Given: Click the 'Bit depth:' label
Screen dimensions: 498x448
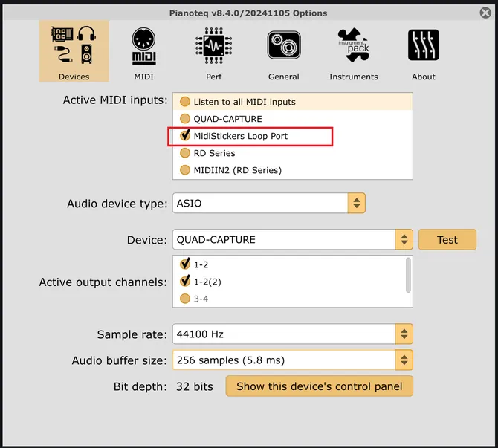Looking at the screenshot, I should click(140, 386).
